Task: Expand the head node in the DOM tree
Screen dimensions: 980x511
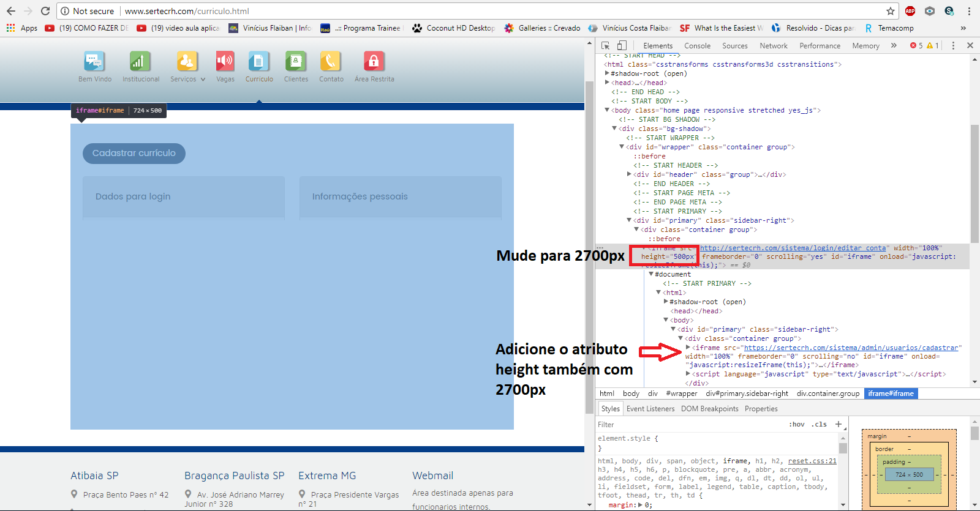Action: click(608, 83)
